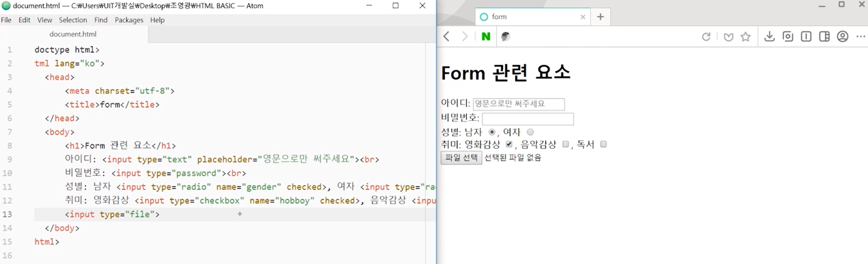Click the browser forward arrow
The width and height of the screenshot is (868, 264).
click(465, 36)
